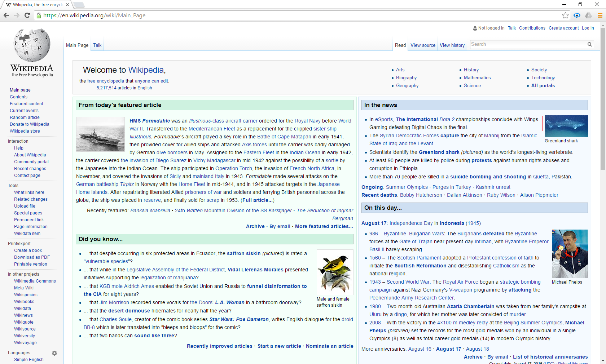This screenshot has height=364, width=606.
Task: Open Current events in sidebar
Action: pyautogui.click(x=24, y=111)
